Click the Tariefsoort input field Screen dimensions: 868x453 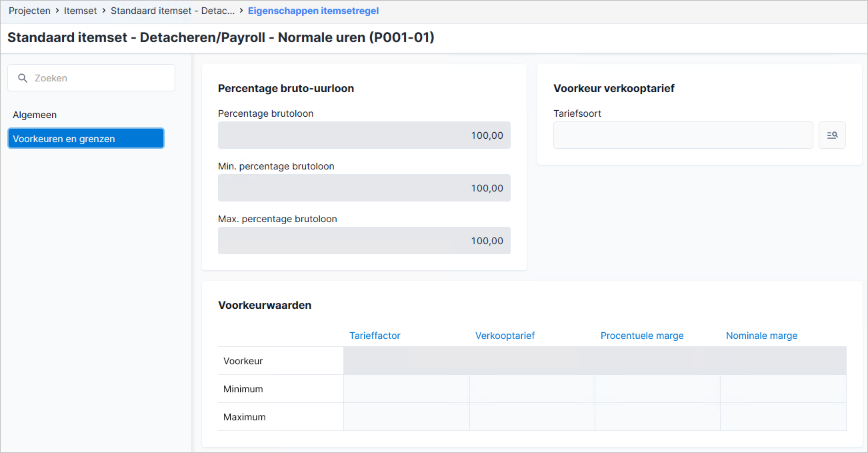[x=683, y=135]
